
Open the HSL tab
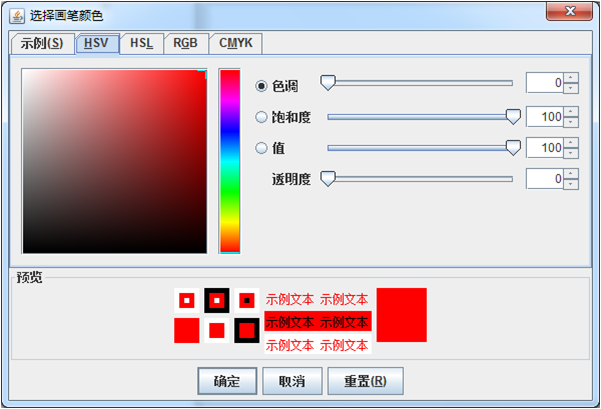click(x=142, y=43)
